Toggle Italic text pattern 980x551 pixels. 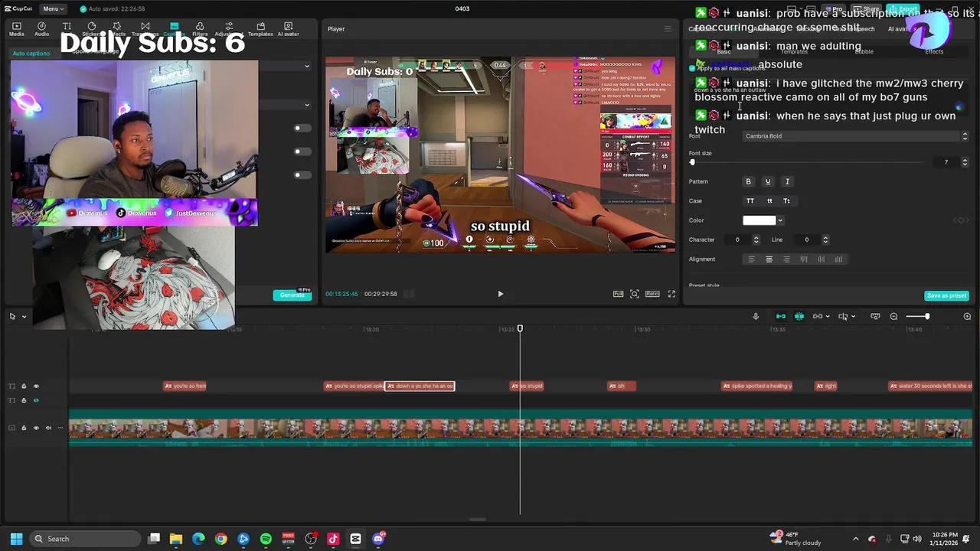click(787, 181)
